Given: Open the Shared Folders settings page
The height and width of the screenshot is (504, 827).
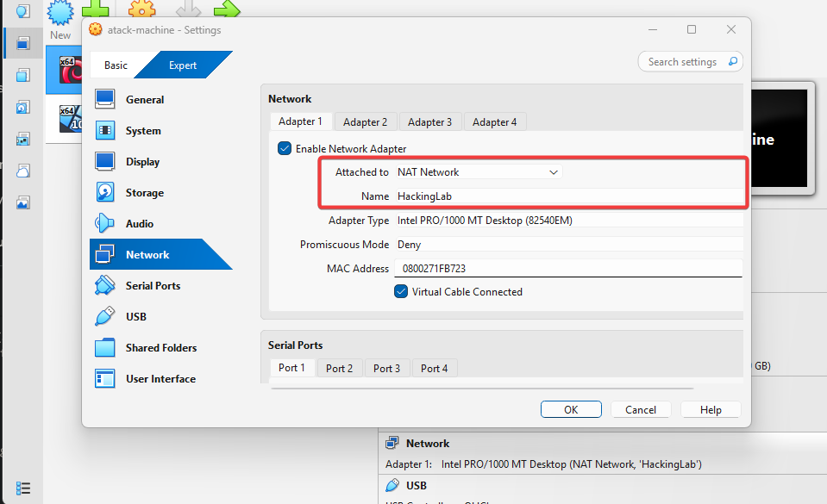Looking at the screenshot, I should pyautogui.click(x=161, y=348).
